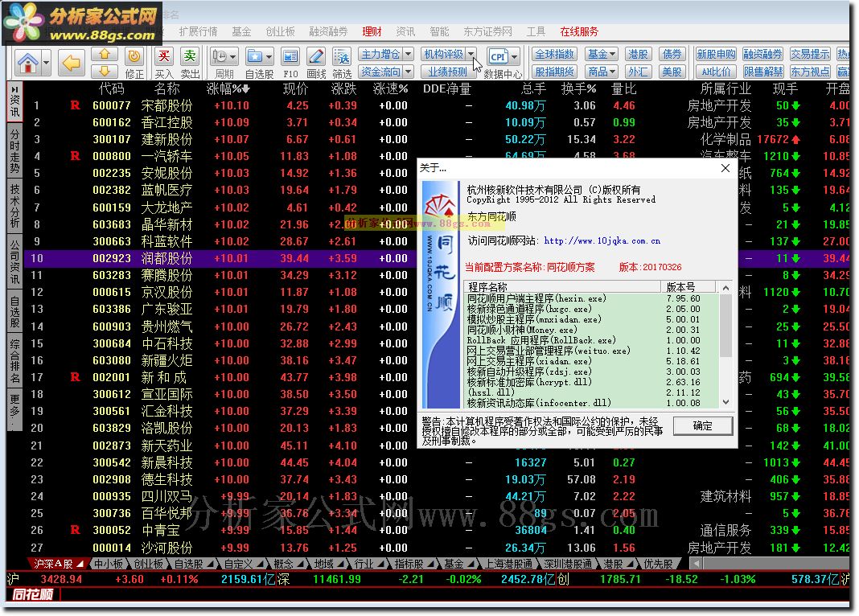Open the 智能 menu

439,31
